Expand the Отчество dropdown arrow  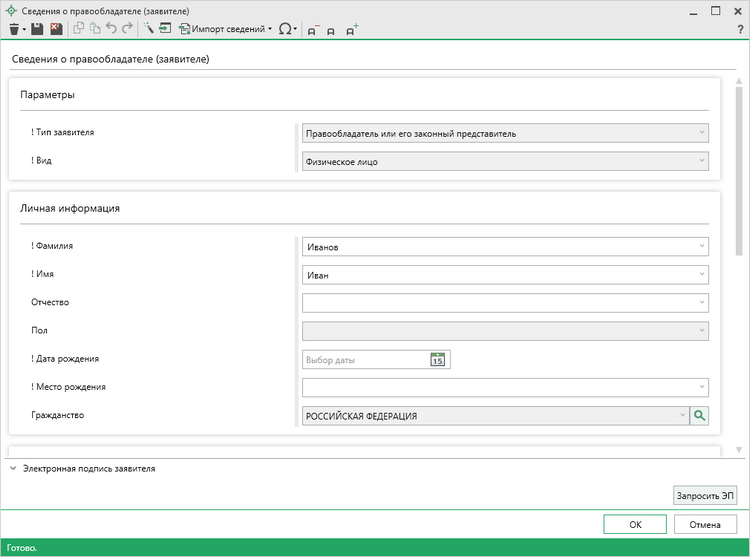pyautogui.click(x=702, y=303)
